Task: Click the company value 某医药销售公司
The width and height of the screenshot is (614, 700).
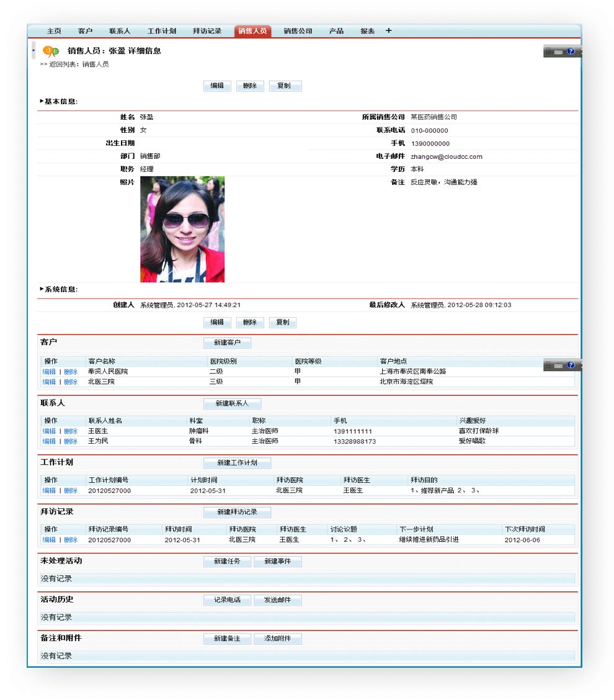Action: pos(434,117)
